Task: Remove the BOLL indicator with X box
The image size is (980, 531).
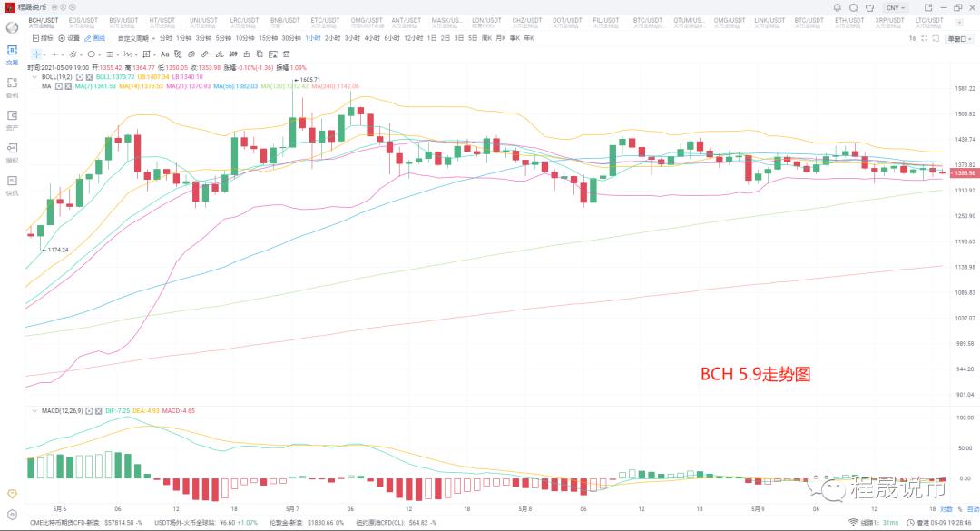Action: [89, 77]
